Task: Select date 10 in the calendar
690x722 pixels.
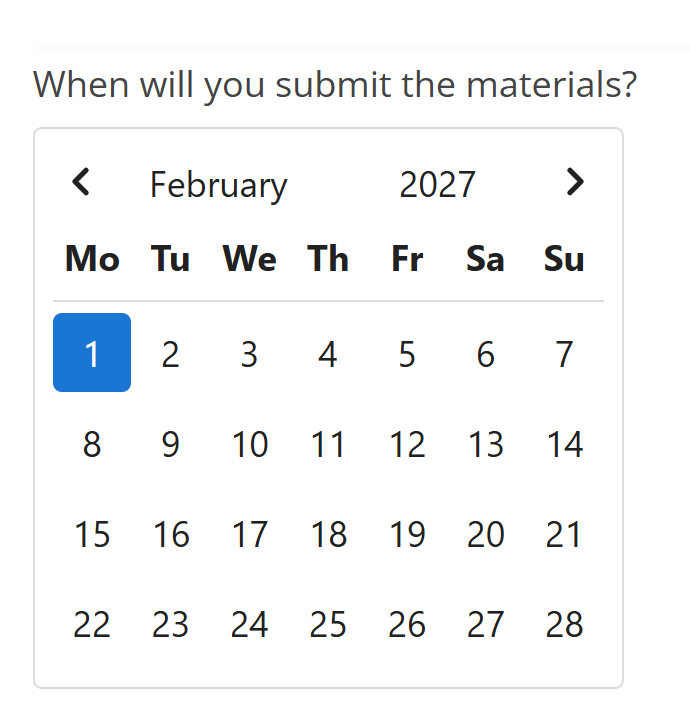Action: point(249,443)
